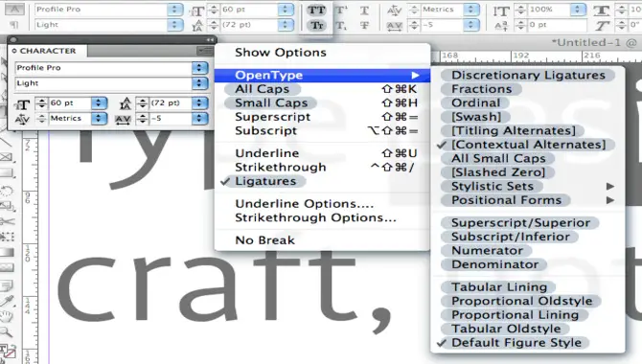Click the Superscript icon in control bar
This screenshot has height=364, width=642.
tap(341, 10)
